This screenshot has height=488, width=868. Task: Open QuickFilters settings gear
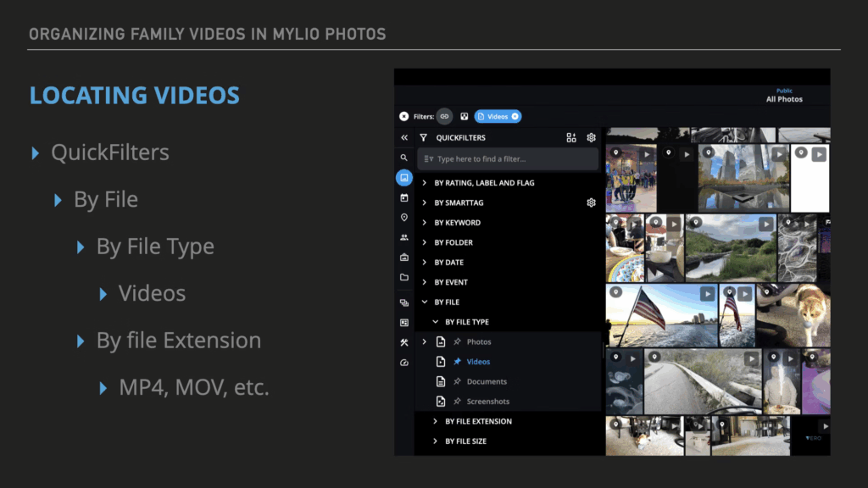(x=591, y=137)
